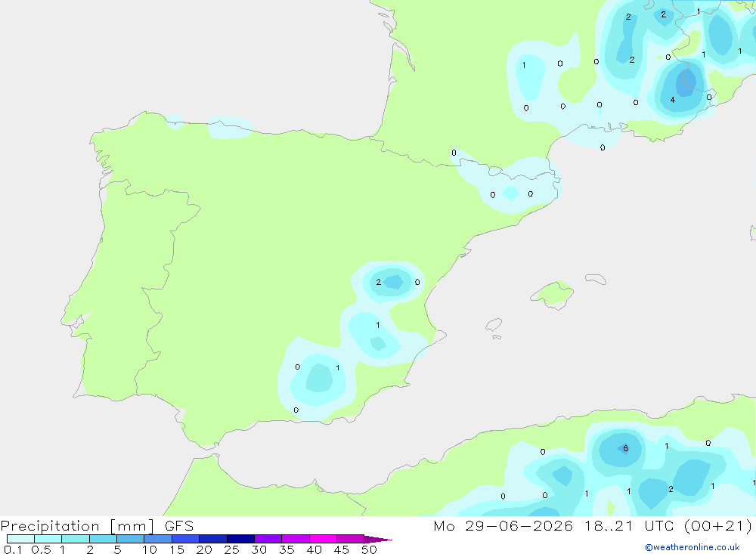Click the '30' label under the color scale
Screen dimensions: 756x554
click(259, 549)
